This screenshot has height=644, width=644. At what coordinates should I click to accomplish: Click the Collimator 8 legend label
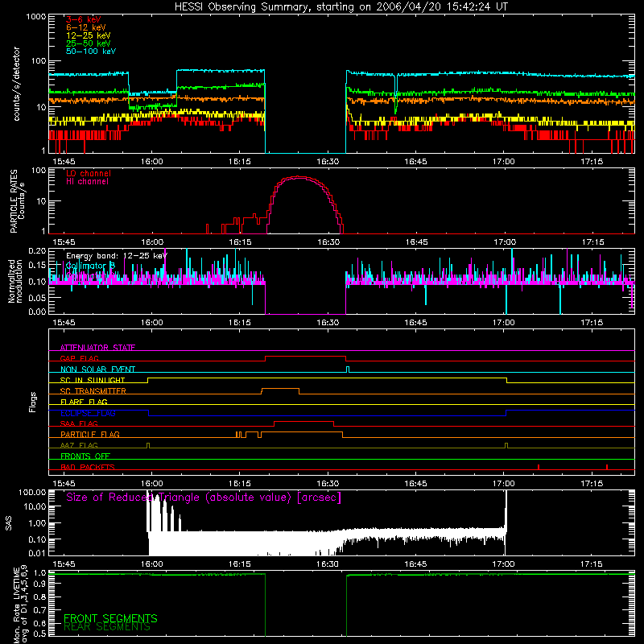91,266
